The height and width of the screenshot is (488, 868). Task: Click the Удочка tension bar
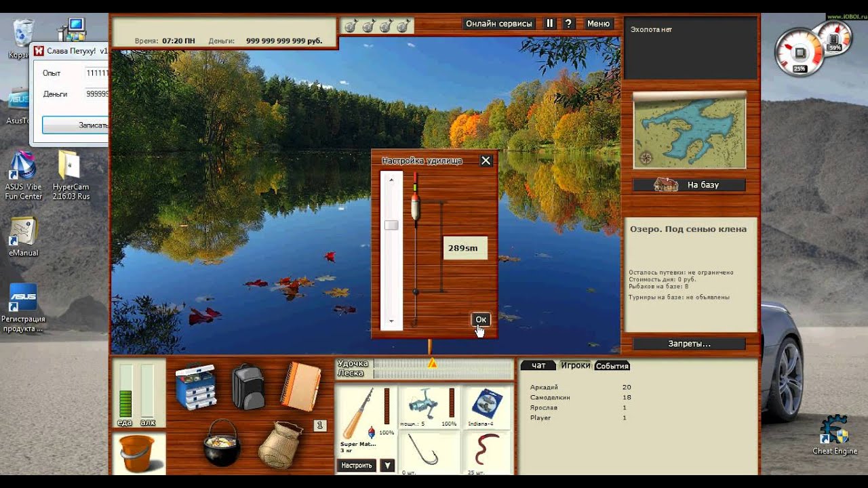(443, 364)
